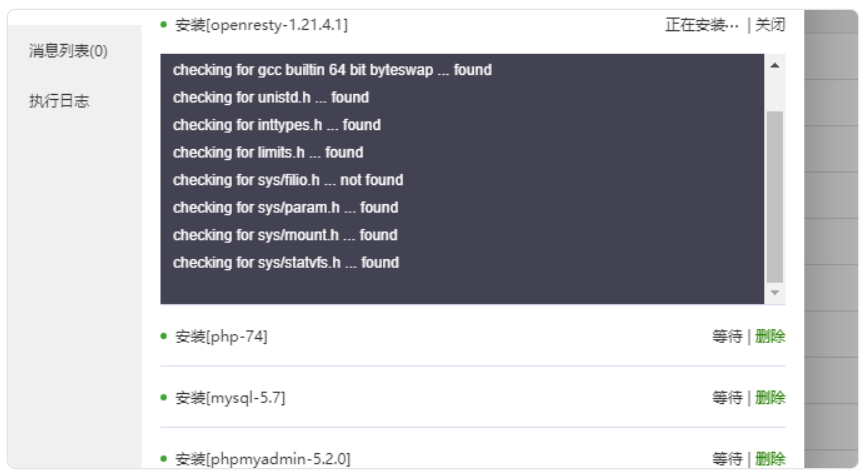Click the green bullet beside php-74

coord(163,335)
